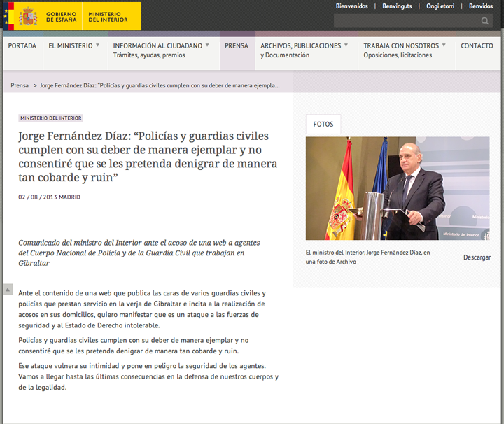The width and height of the screenshot is (504, 424).
Task: Click the date text 02 / 08 / 2013 MADRID
Action: [49, 197]
